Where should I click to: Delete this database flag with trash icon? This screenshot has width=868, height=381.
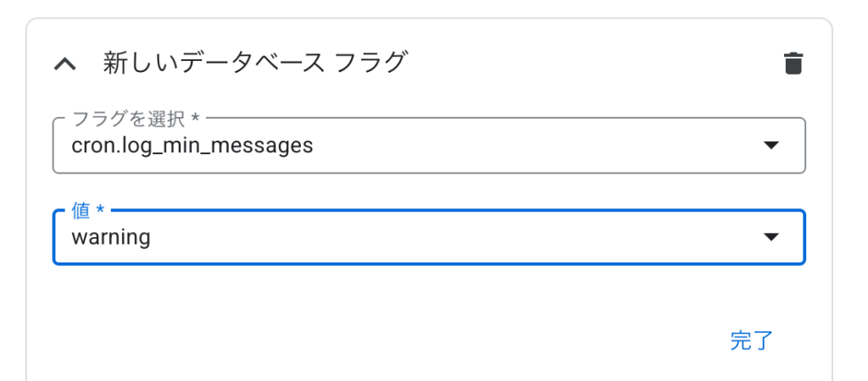[x=793, y=63]
